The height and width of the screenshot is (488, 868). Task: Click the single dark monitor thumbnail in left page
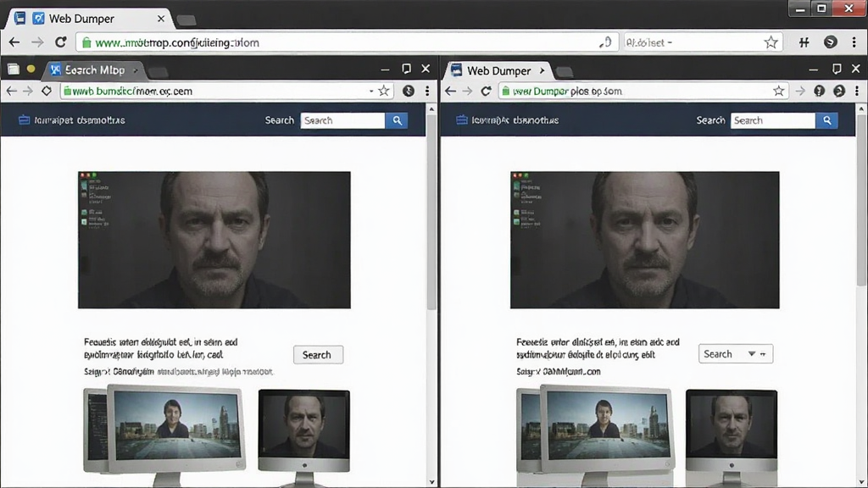coord(304,436)
